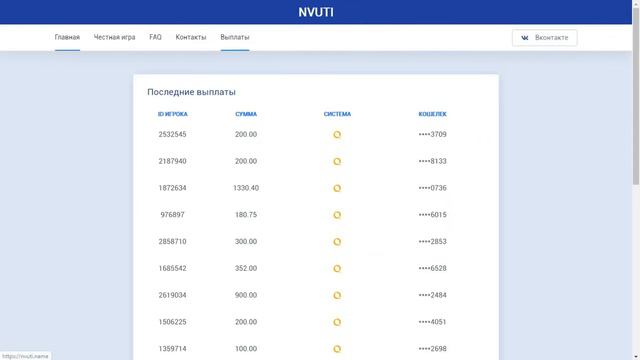Click payment system icon for player 2858710

coord(337,242)
